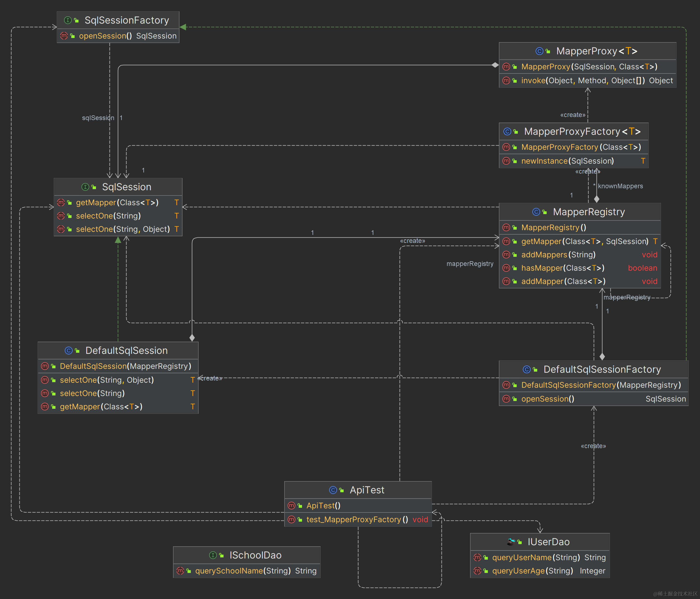The width and height of the screenshot is (700, 599).
Task: Click the queryUserAge(String) method in IUserDao
Action: [x=532, y=571]
